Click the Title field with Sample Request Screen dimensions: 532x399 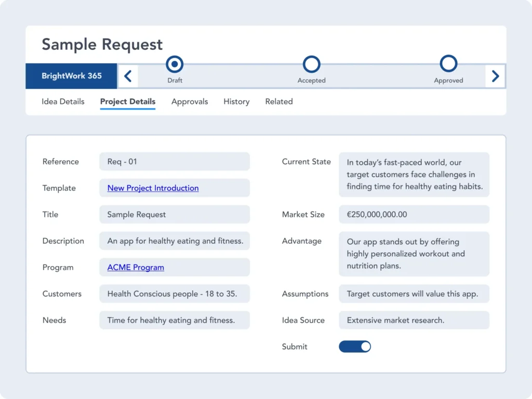tap(174, 215)
